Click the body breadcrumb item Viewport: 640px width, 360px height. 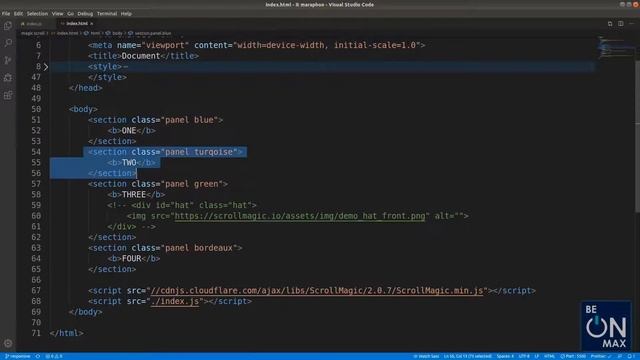coord(117,33)
